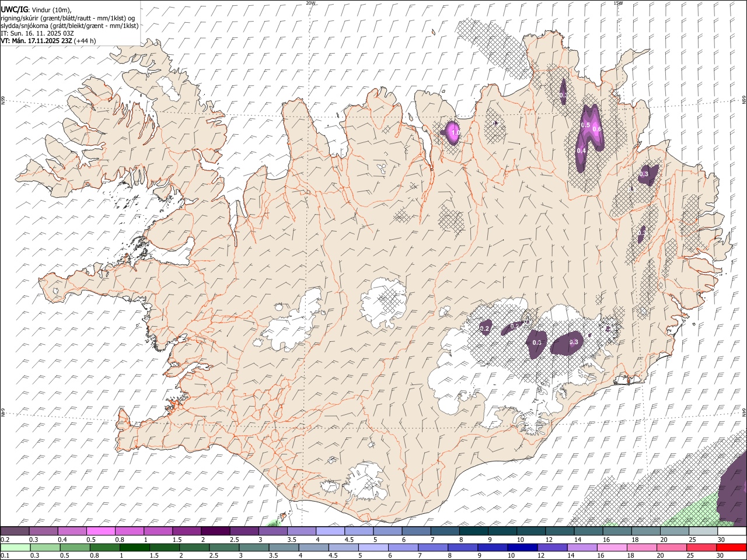
Task: Select the white 30 swatch in the purple legend row
Action: tap(732, 531)
